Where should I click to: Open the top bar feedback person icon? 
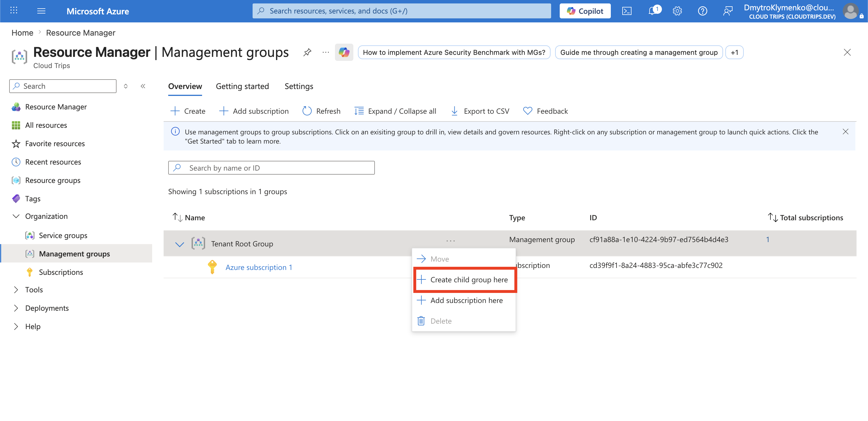point(727,11)
